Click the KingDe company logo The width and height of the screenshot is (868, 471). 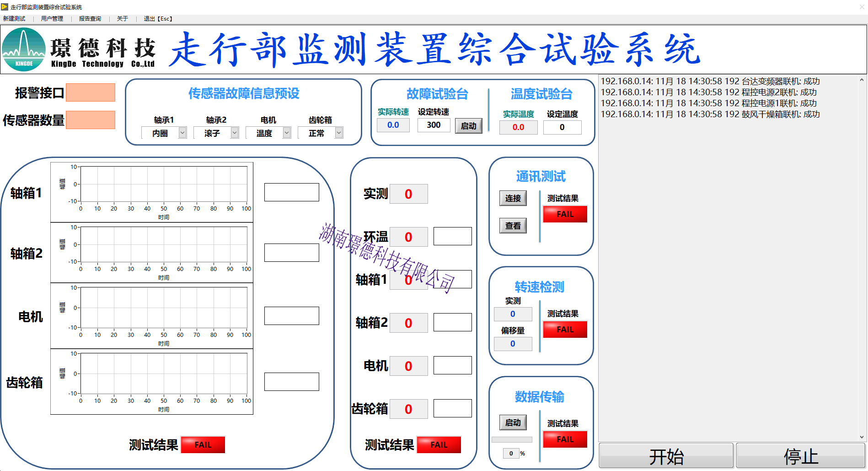pyautogui.click(x=24, y=49)
